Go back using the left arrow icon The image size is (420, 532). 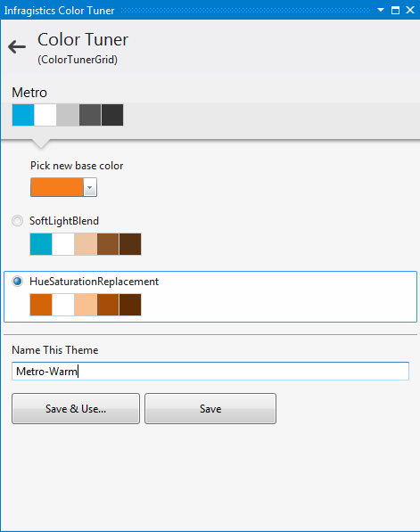(x=17, y=47)
